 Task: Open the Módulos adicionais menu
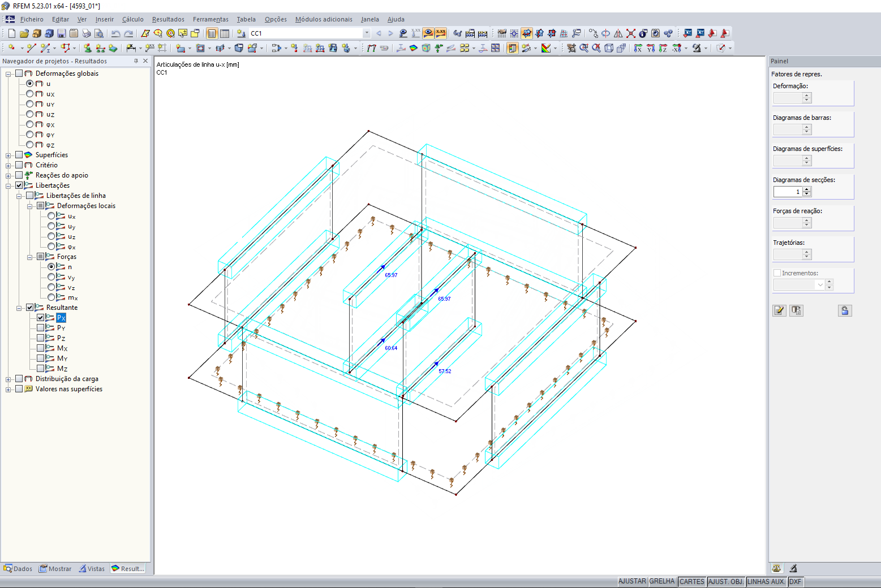point(324,19)
